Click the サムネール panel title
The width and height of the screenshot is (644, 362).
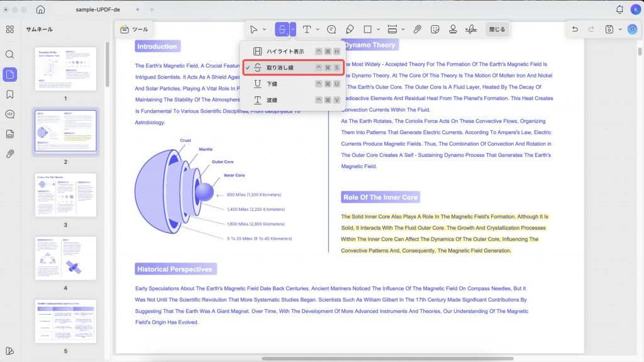coord(40,29)
